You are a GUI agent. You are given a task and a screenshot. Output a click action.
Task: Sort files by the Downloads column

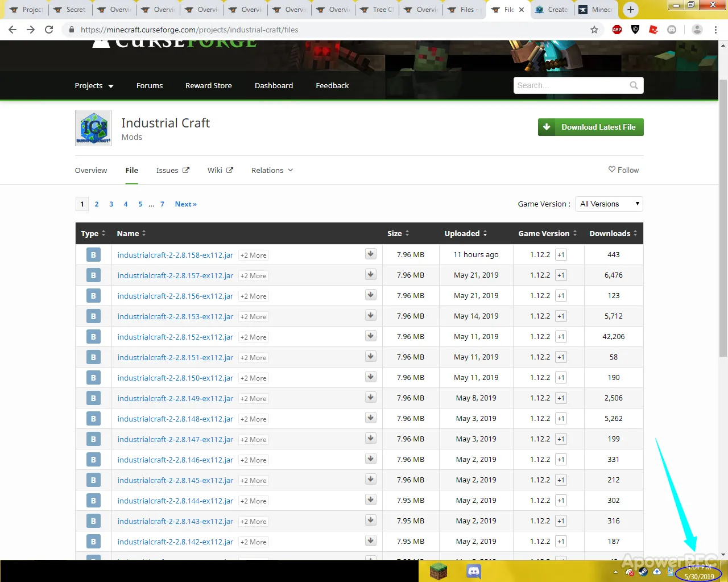click(613, 233)
